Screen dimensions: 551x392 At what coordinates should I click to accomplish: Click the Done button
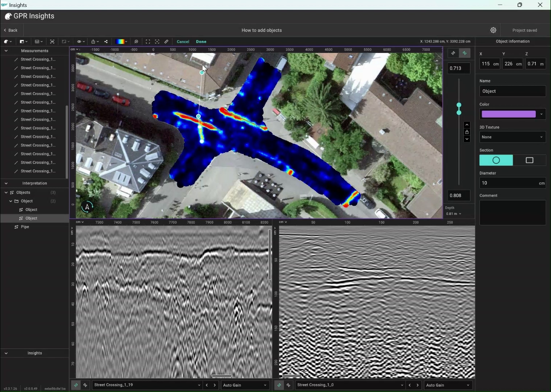(201, 42)
